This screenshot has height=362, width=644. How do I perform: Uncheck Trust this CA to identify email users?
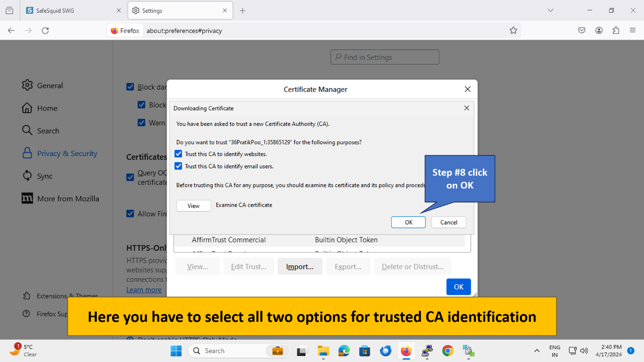point(178,166)
